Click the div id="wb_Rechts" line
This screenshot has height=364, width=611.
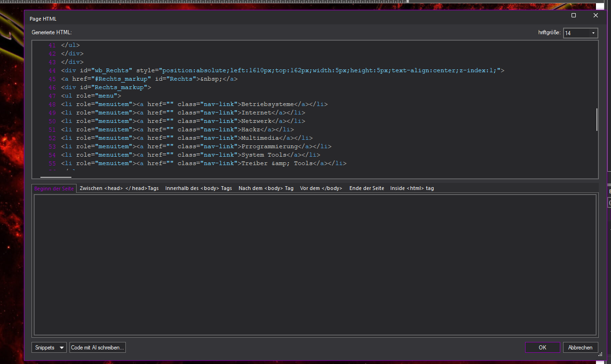pyautogui.click(x=282, y=70)
